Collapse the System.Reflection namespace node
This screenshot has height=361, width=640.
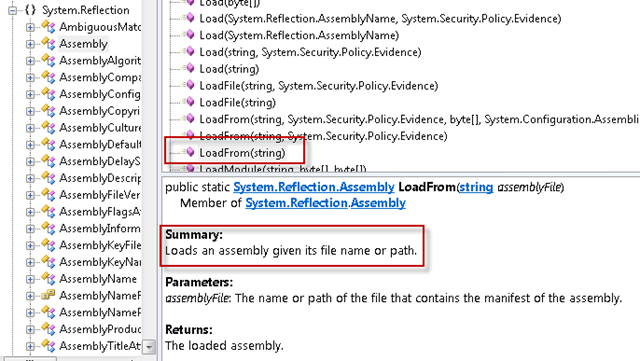point(13,10)
